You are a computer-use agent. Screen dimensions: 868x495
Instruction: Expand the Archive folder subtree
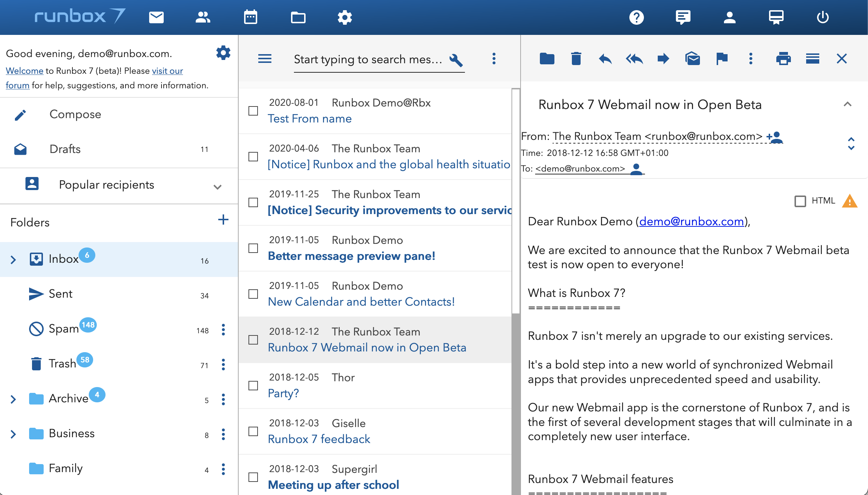pos(13,399)
